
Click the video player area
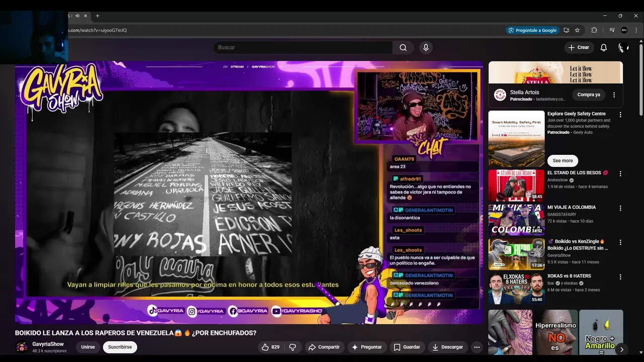pos(249,193)
